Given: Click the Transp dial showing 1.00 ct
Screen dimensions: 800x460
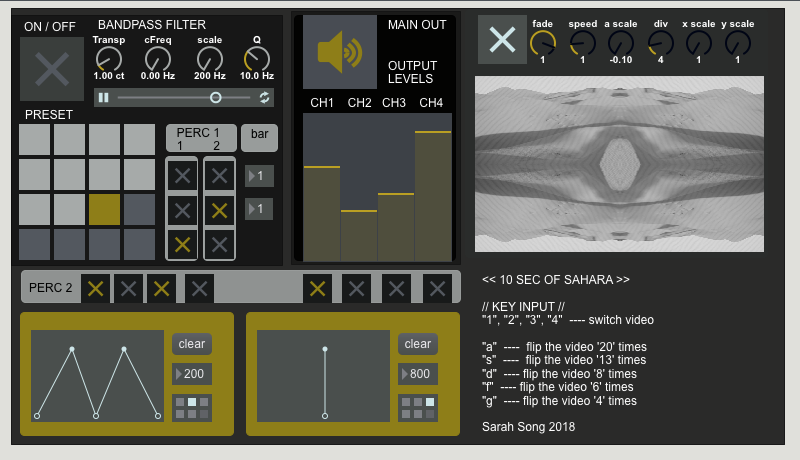Looking at the screenshot, I should [109, 60].
